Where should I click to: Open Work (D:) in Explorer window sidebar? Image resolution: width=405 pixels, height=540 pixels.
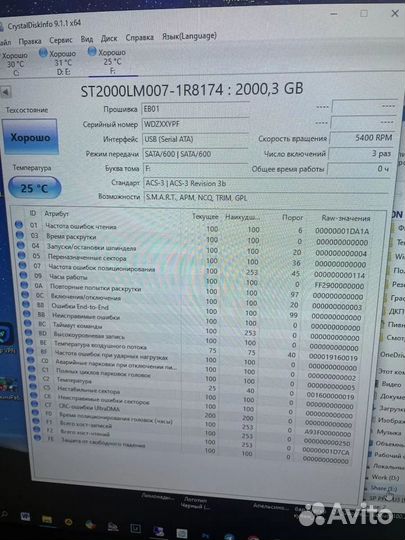[385, 477]
